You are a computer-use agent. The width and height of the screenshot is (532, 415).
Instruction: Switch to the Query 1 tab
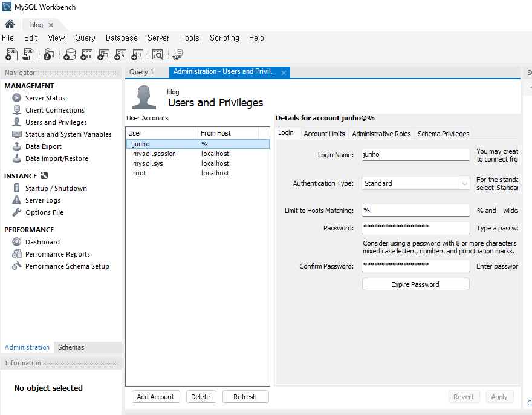141,72
